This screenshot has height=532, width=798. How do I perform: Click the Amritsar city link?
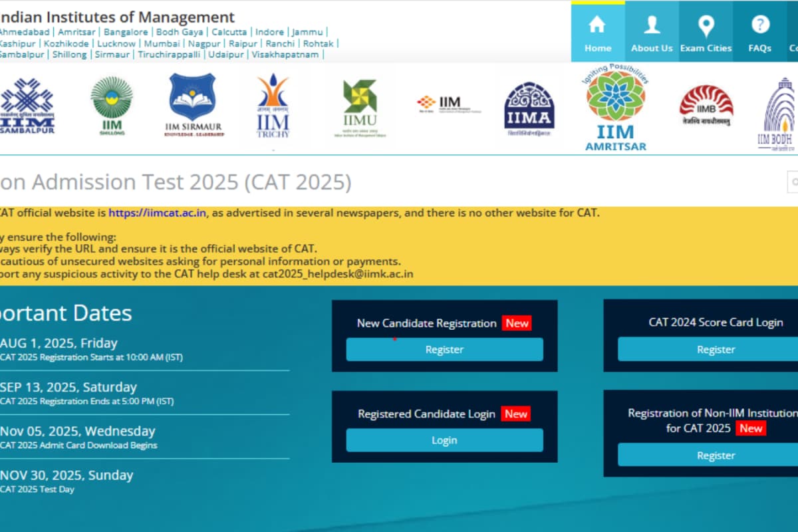pyautogui.click(x=75, y=32)
